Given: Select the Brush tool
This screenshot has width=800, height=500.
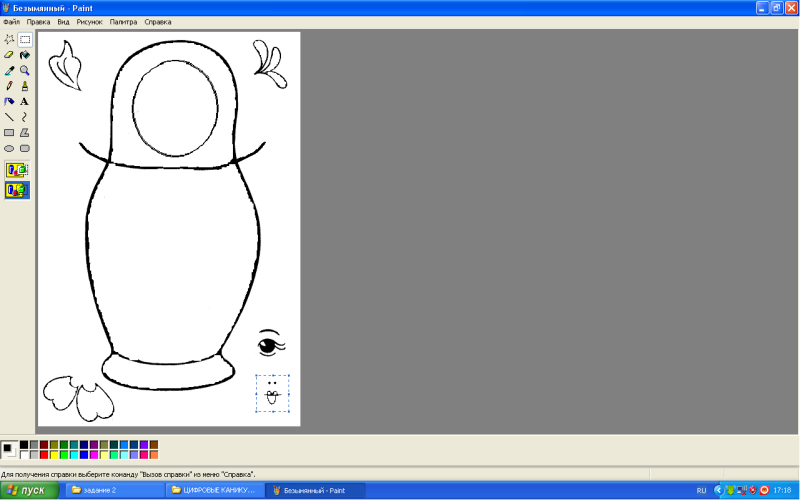Looking at the screenshot, I should click(24, 86).
